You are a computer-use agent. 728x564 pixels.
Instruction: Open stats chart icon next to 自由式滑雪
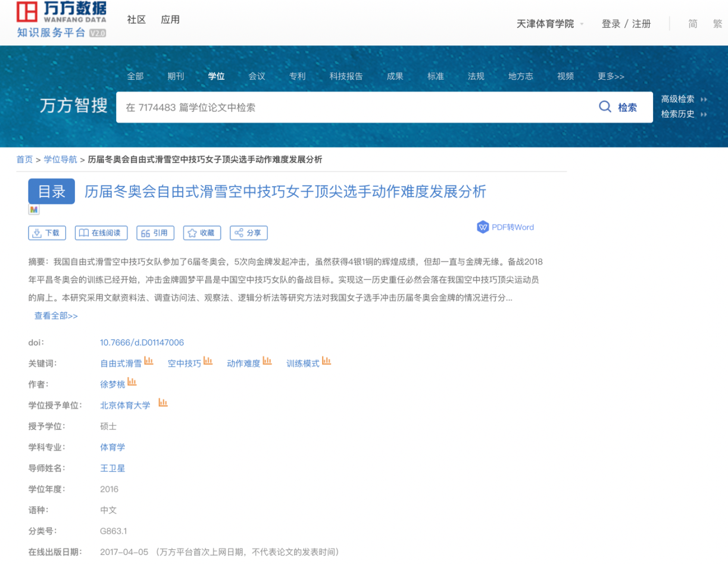(x=149, y=361)
